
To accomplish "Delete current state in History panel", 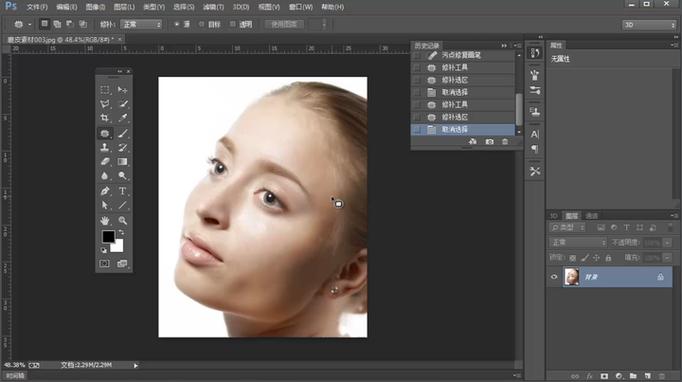I will click(505, 141).
